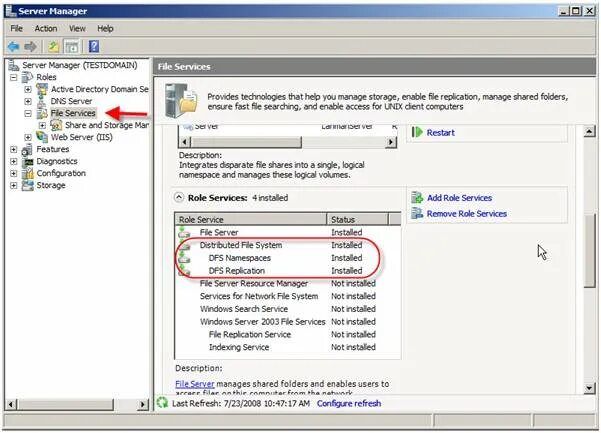Viewport: 601px width, 433px height.
Task: Click the Remove Role Services link
Action: click(466, 213)
